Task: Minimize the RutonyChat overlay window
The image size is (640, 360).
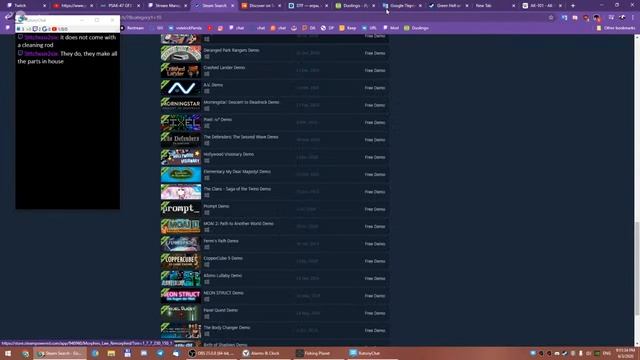Action: 82,20
